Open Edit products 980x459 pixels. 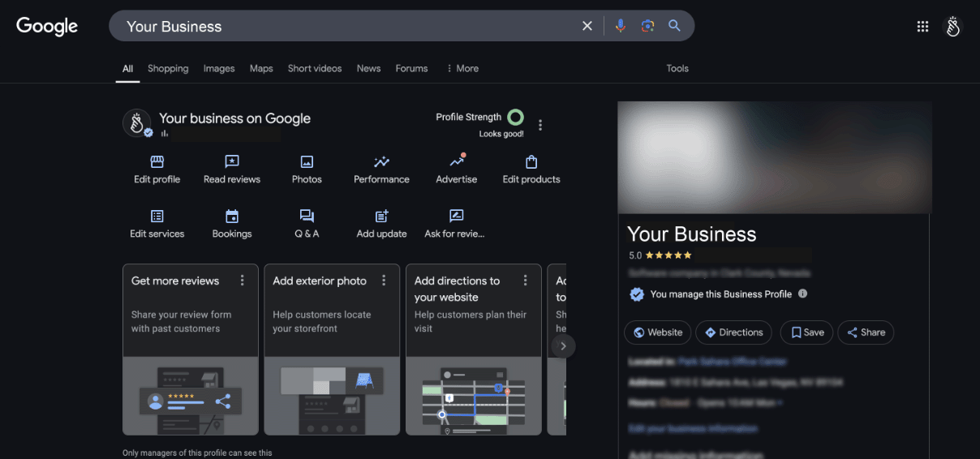531,169
